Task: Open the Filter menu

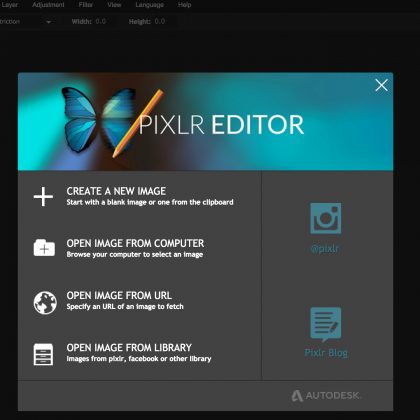Action: click(x=86, y=5)
